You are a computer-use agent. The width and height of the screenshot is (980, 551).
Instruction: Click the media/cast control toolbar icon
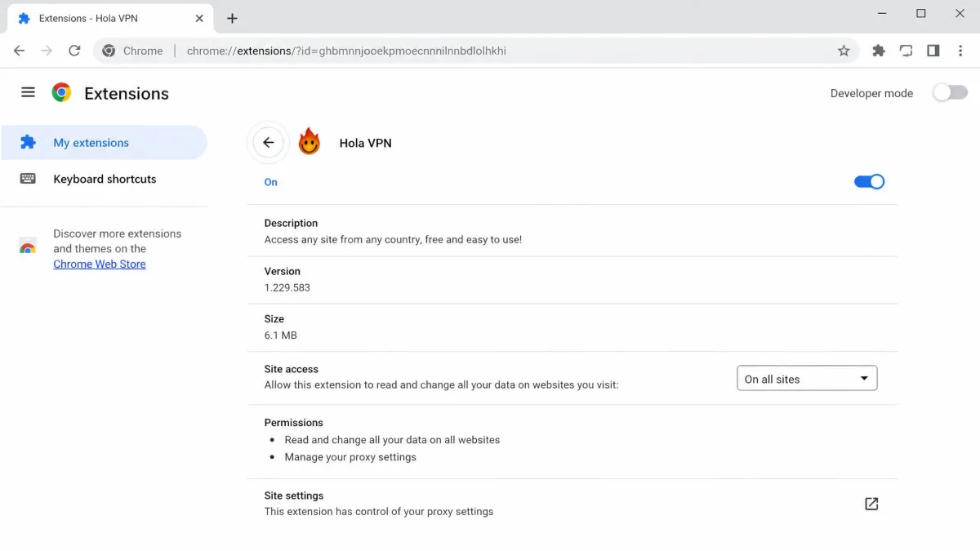906,51
